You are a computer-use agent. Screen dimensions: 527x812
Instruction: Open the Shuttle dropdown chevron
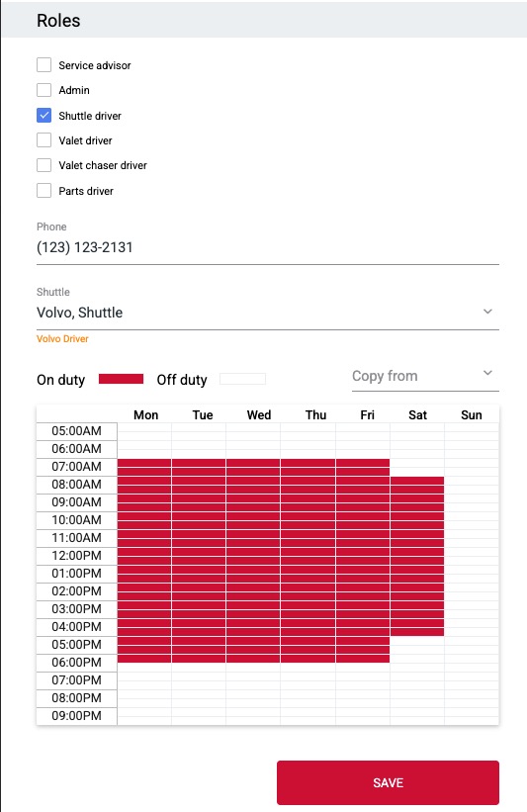[487, 312]
